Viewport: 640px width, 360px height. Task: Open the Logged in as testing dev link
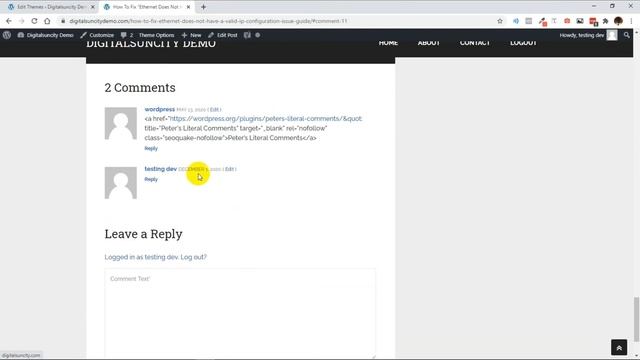142,257
